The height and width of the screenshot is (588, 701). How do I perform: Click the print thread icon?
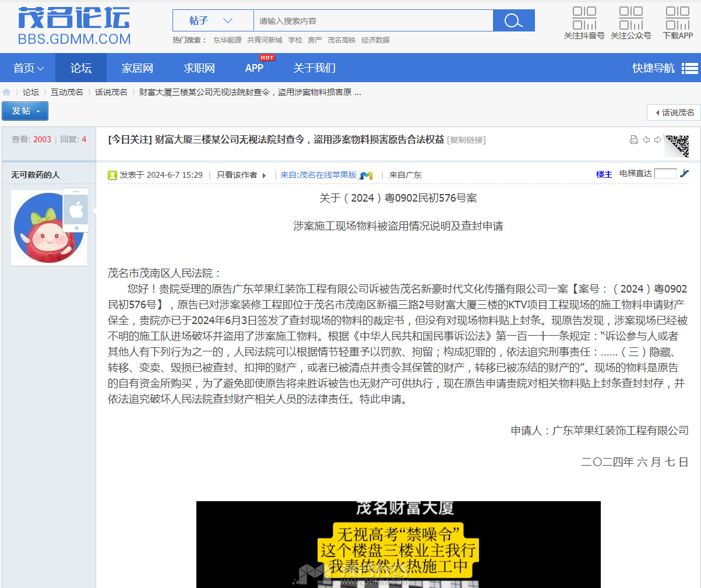634,139
